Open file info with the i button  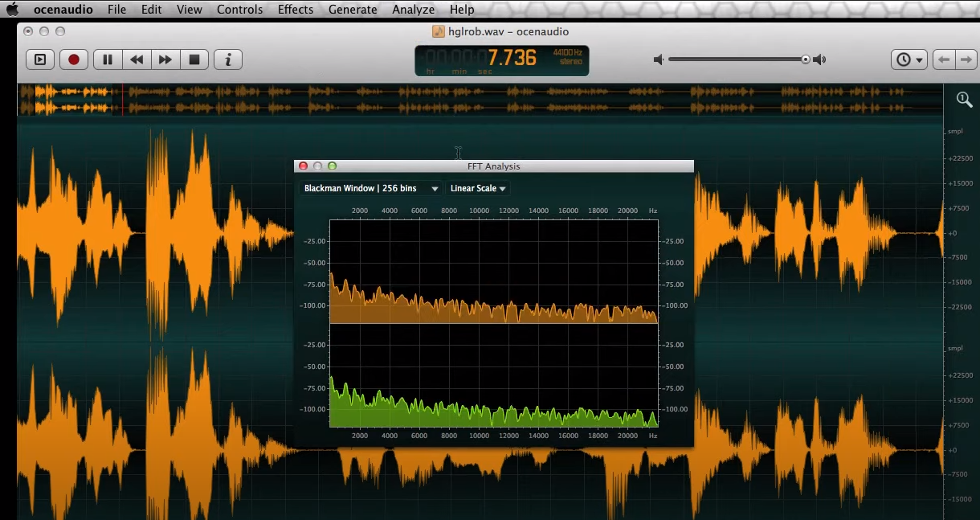pyautogui.click(x=227, y=59)
